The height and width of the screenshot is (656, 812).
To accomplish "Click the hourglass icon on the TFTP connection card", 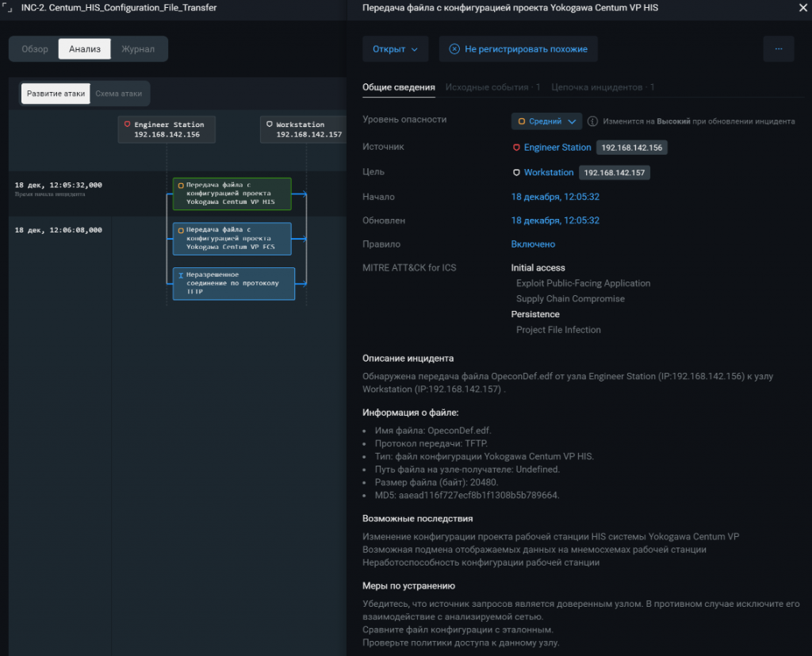I will point(181,275).
